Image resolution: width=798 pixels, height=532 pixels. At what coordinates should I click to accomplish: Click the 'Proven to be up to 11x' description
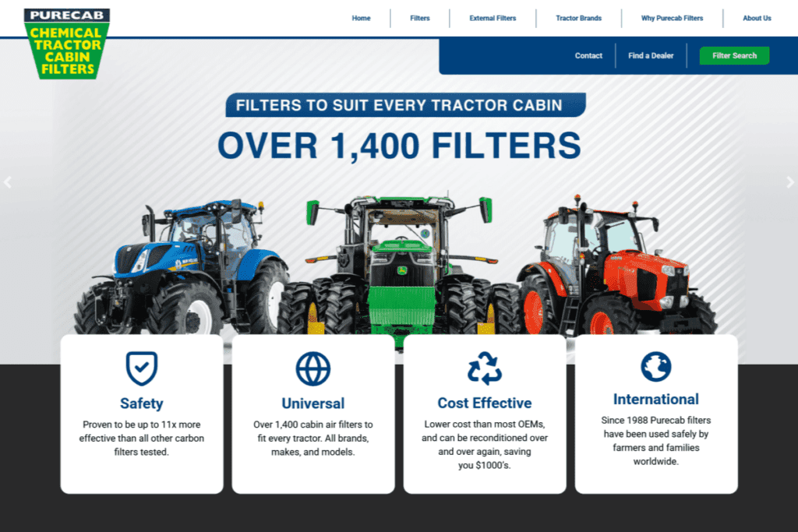tap(142, 438)
